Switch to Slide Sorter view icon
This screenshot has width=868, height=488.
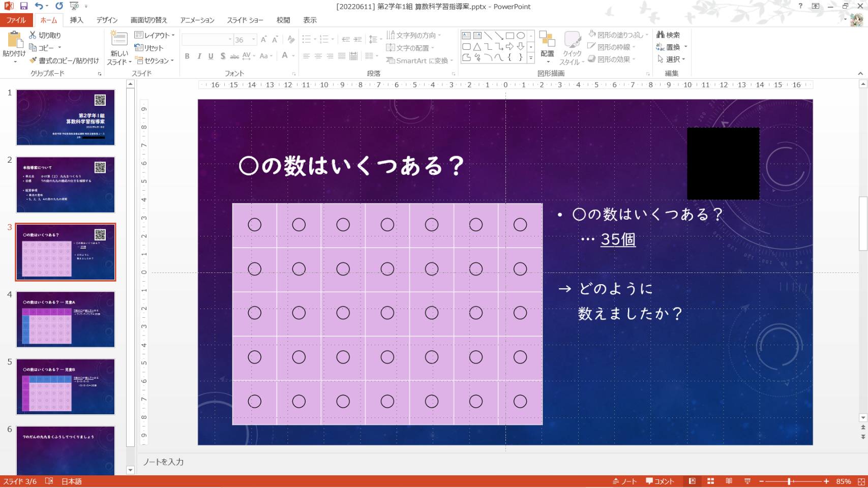[x=710, y=481]
